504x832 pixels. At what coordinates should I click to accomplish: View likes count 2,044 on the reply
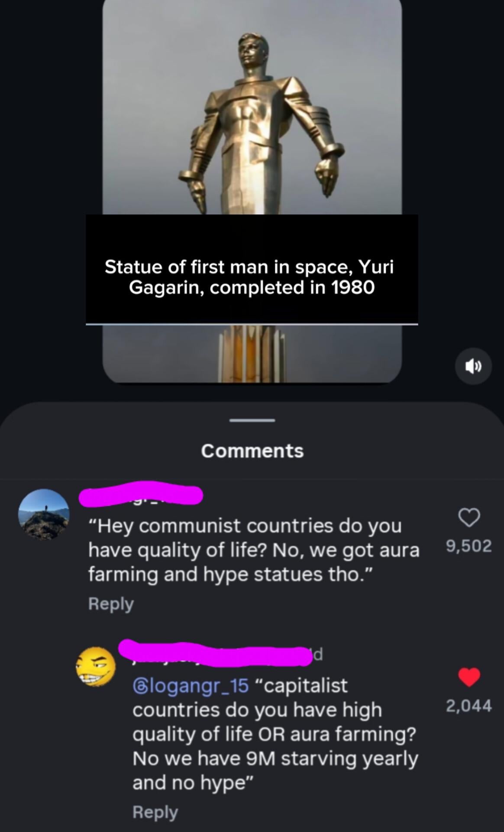(469, 706)
